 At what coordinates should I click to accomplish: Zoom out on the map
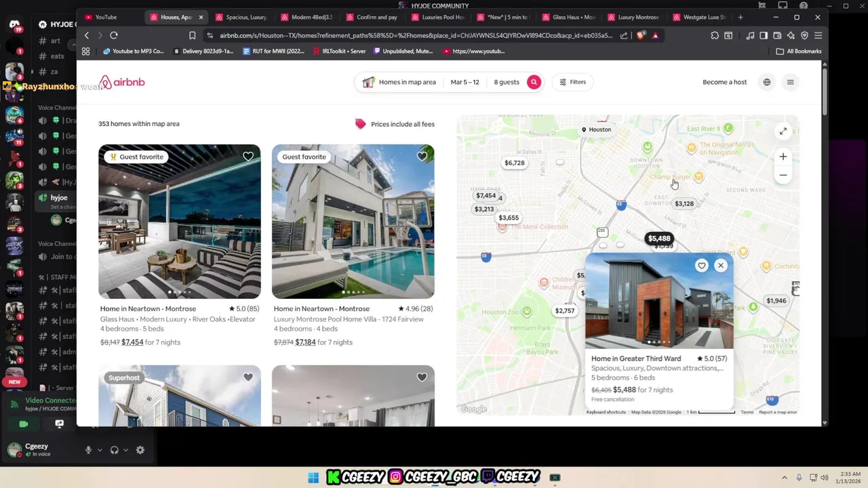tap(783, 175)
